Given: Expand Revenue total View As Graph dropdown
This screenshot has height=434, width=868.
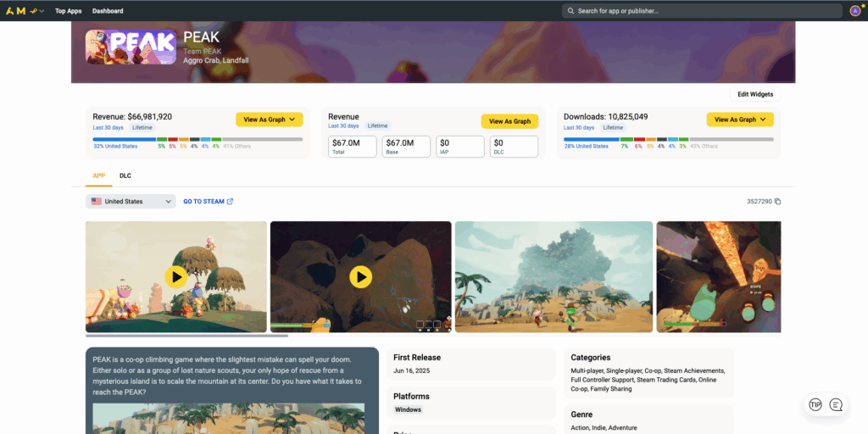Looking at the screenshot, I should click(269, 120).
